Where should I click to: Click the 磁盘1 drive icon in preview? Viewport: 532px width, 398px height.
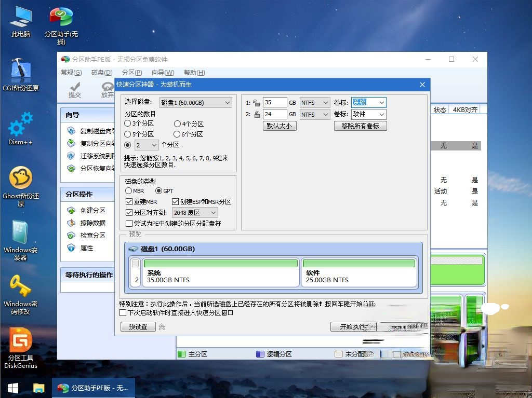coord(133,249)
